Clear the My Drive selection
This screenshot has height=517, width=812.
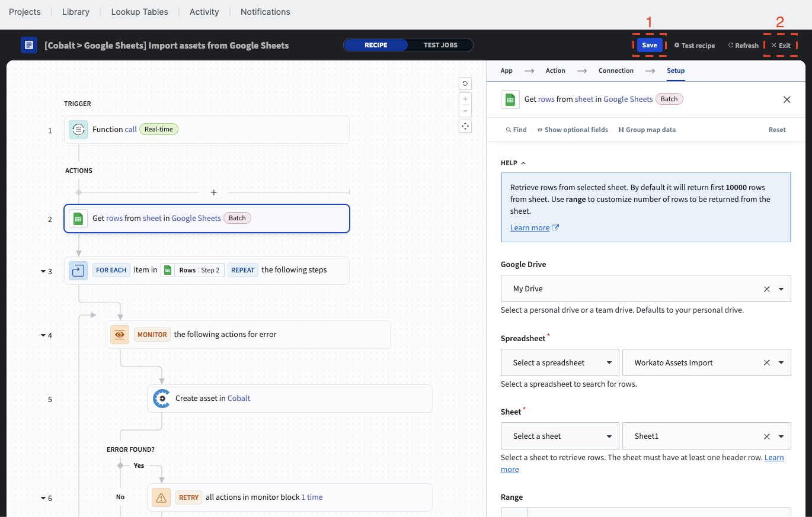767,289
